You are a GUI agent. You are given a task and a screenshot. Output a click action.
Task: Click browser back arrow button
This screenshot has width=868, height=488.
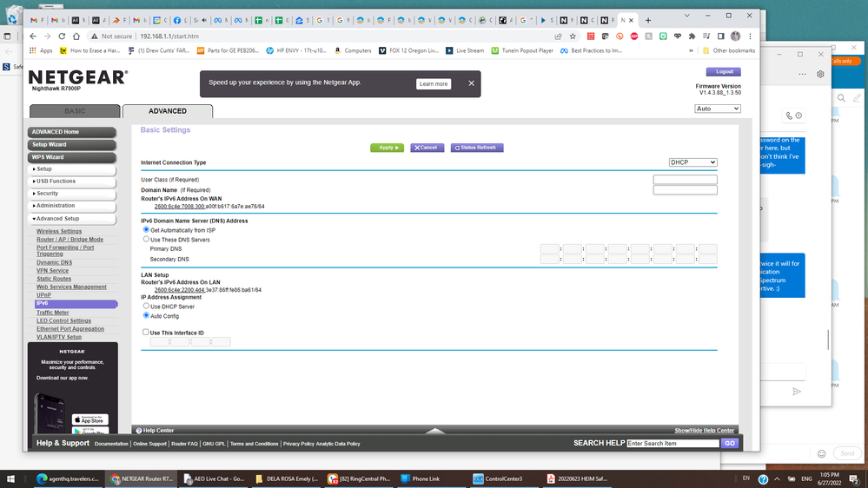[33, 36]
